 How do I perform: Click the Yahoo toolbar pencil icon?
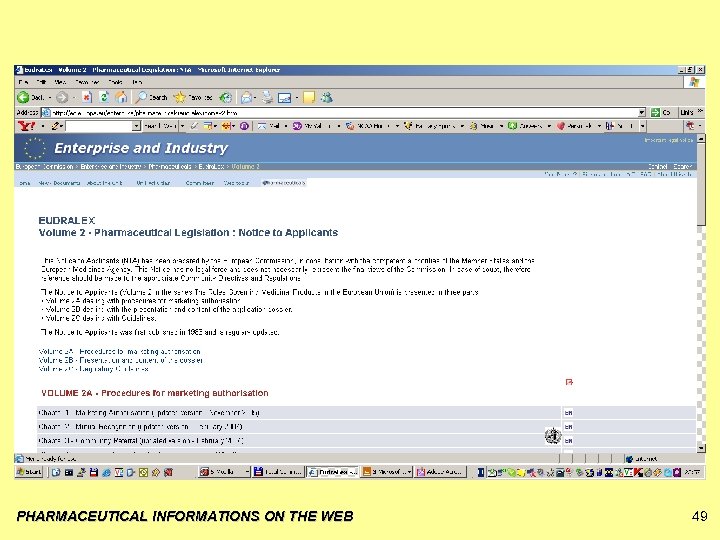tap(56, 126)
